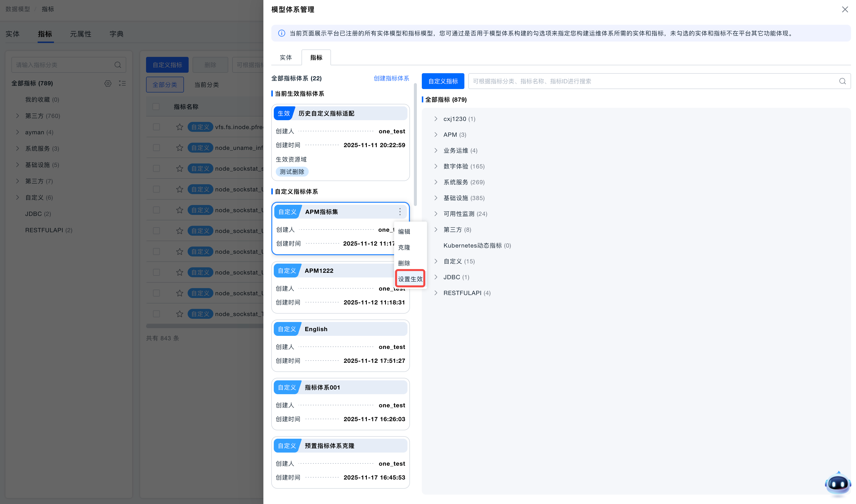Image resolution: width=856 pixels, height=504 pixels.
Task: Click the gear icon beside 全部指标 (789)
Action: point(108,83)
